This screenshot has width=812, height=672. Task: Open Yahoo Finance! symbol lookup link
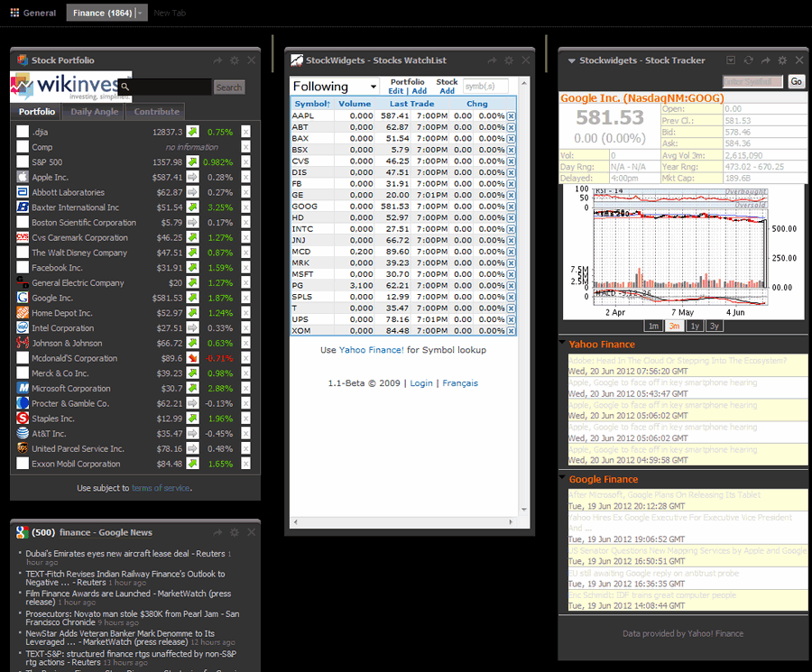(x=371, y=350)
